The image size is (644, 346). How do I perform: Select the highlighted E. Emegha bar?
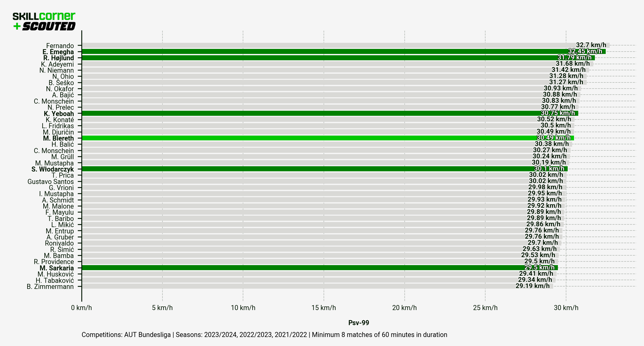317,52
